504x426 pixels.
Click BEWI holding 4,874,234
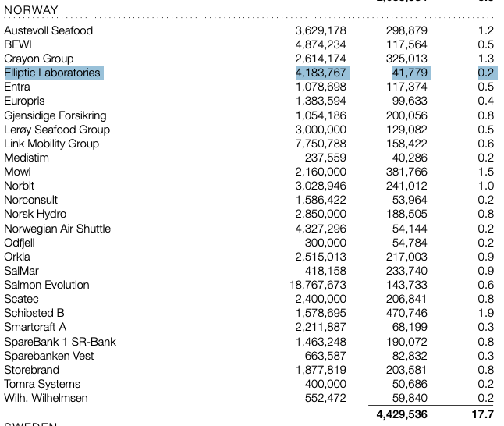321,44
